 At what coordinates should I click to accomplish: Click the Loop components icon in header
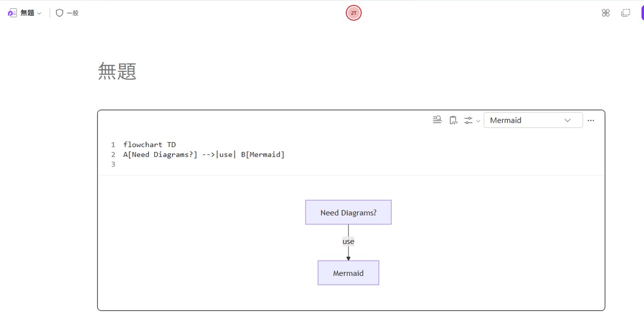tap(606, 13)
